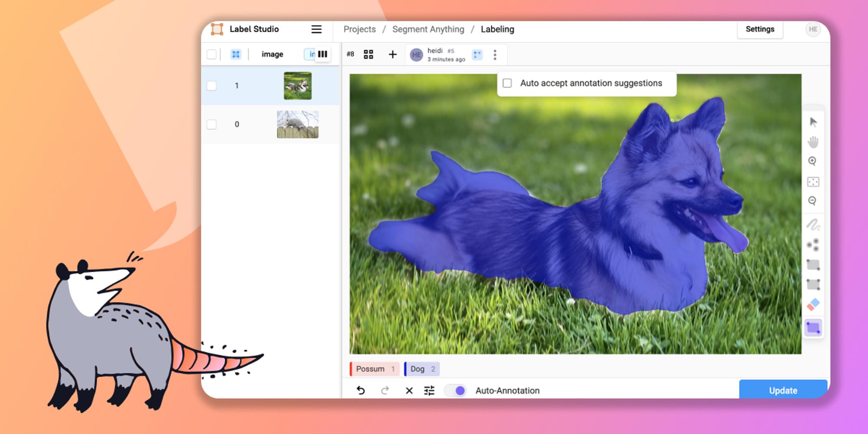Navigate to Projects via the breadcrumb

tap(359, 29)
